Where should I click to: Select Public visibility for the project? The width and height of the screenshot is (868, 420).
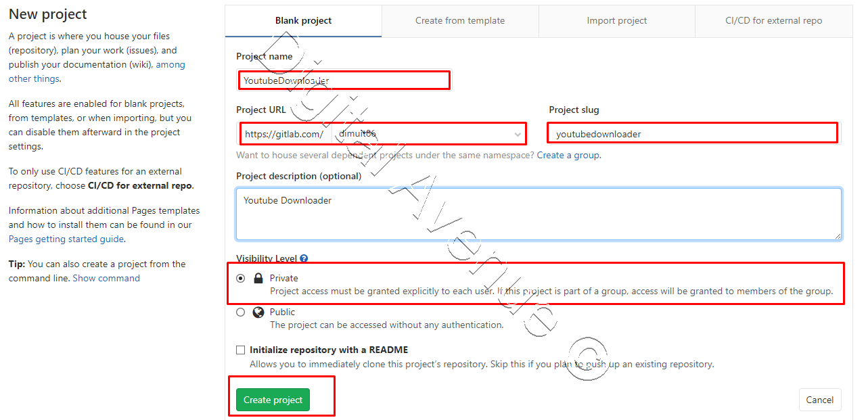point(241,312)
